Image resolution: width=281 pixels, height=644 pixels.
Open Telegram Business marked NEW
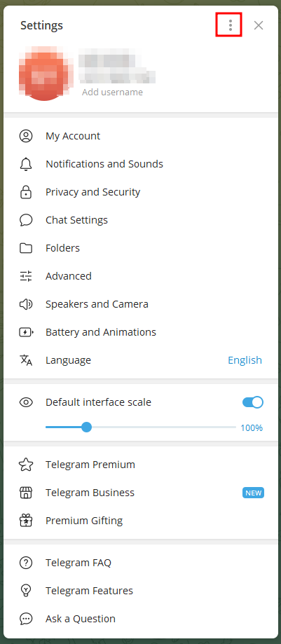(x=140, y=493)
